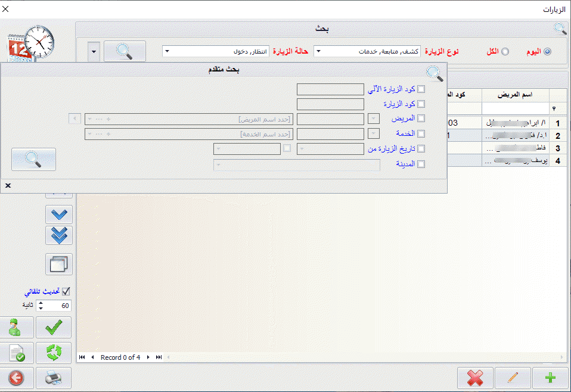Click the double down chevron button
The image size is (571, 392).
tap(59, 235)
